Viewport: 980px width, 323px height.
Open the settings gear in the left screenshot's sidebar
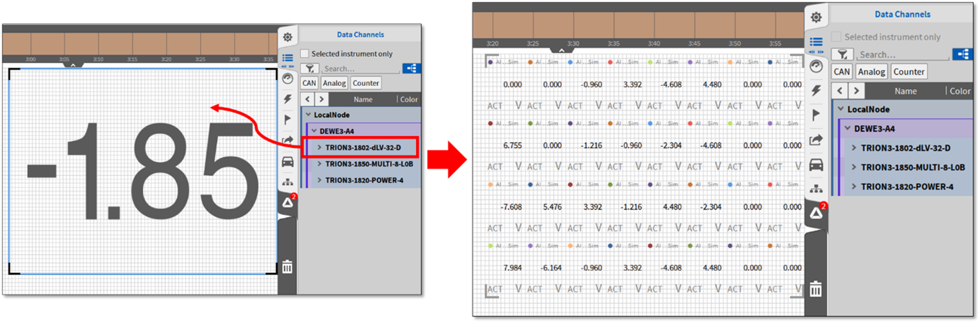[x=287, y=37]
